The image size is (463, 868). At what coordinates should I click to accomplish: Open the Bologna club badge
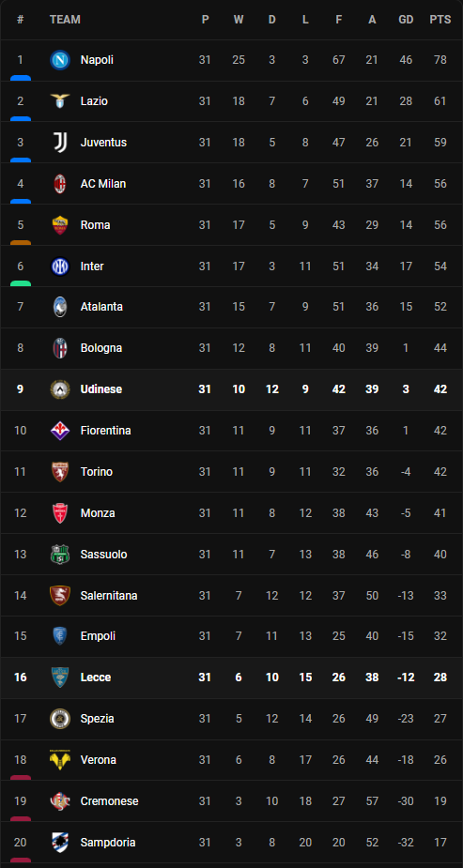pos(60,348)
